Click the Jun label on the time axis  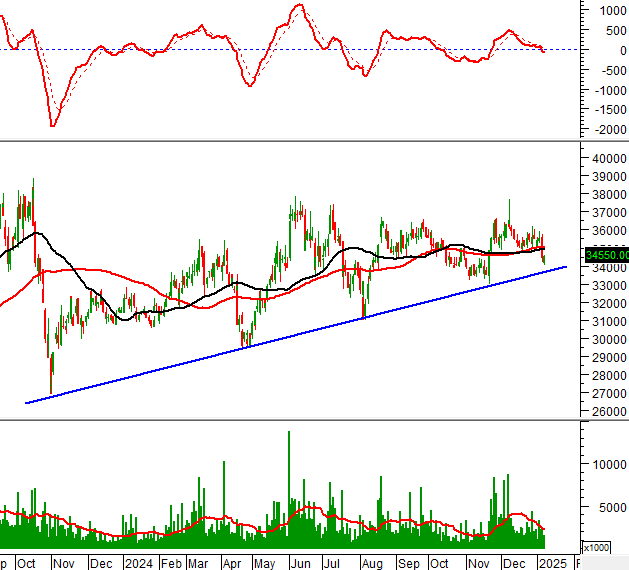300,564
